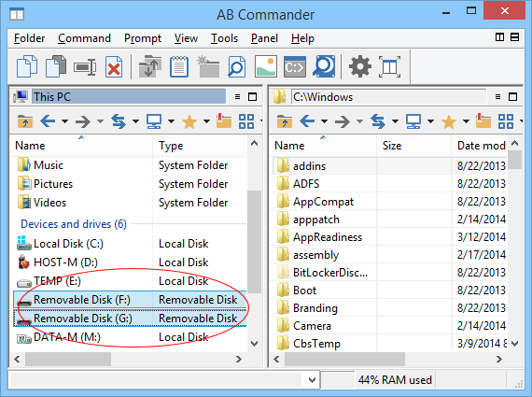Select Removable Disk (F:) in left panel
This screenshot has height=397, width=532.
pyautogui.click(x=130, y=300)
